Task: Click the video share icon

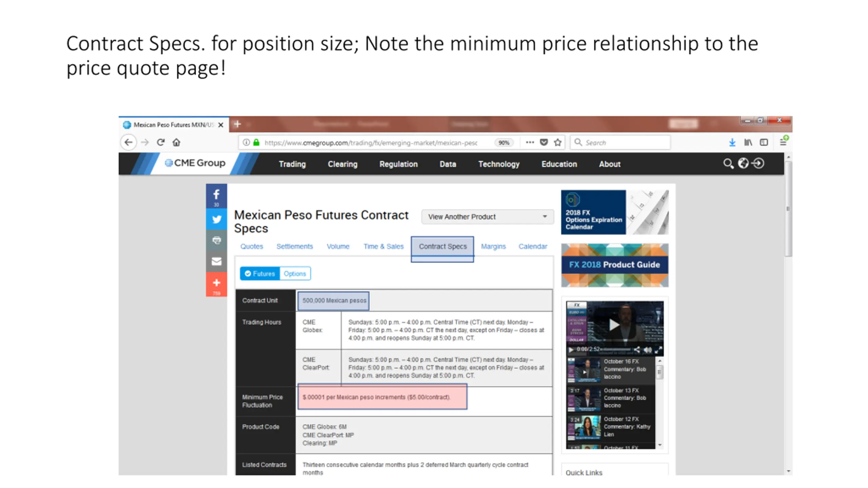Action: (637, 350)
